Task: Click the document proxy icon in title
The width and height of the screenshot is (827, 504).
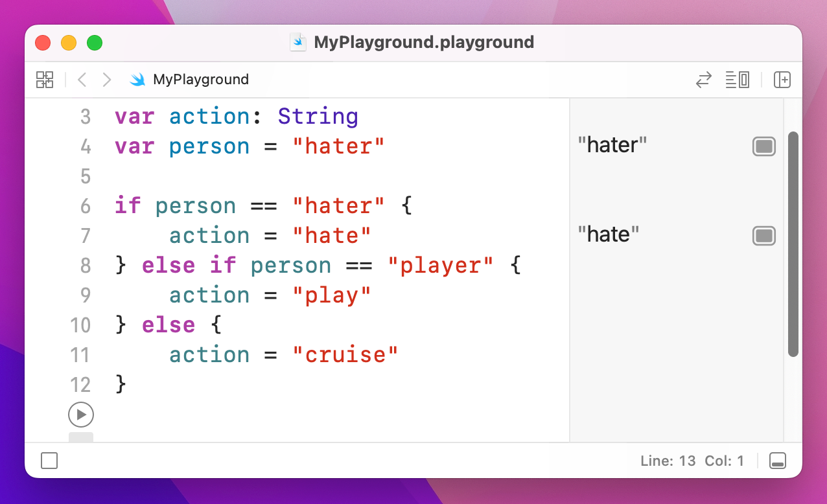Action: pyautogui.click(x=298, y=43)
